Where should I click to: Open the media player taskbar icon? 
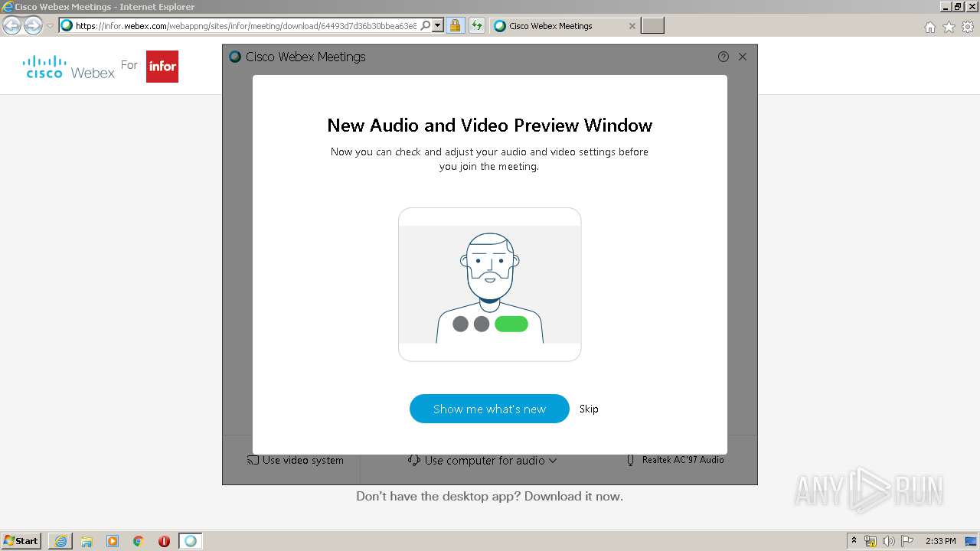(113, 541)
